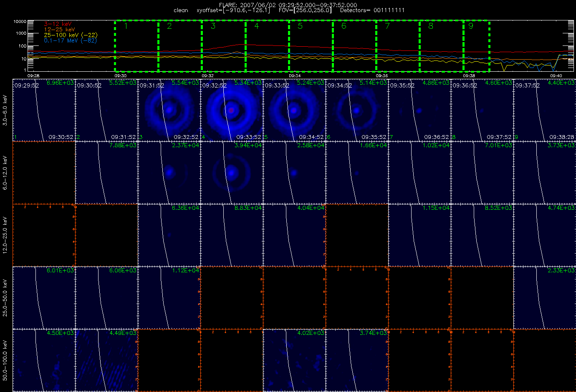Open the 50-100 keV image labeled 4.49E+03
576x392 pixels.
106,360
